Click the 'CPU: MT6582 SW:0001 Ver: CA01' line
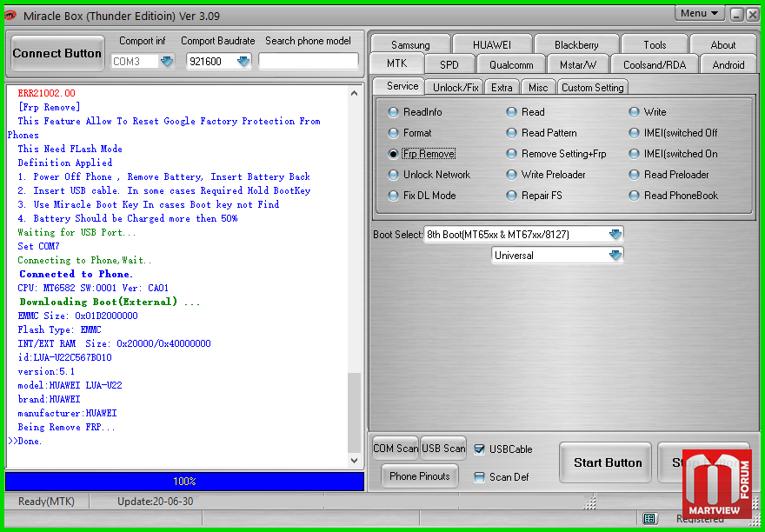This screenshot has width=765, height=532. [x=93, y=288]
